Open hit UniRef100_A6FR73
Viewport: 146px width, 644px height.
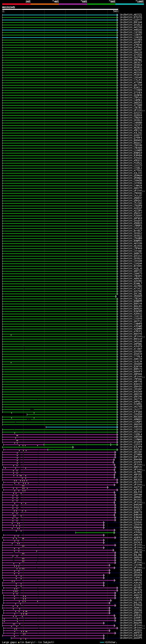[x=131, y=633]
